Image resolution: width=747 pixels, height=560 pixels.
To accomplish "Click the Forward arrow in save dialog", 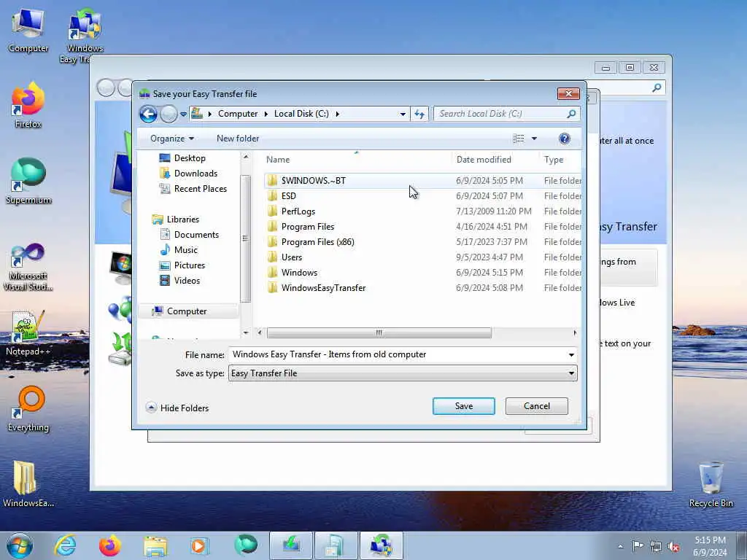I will (x=169, y=114).
